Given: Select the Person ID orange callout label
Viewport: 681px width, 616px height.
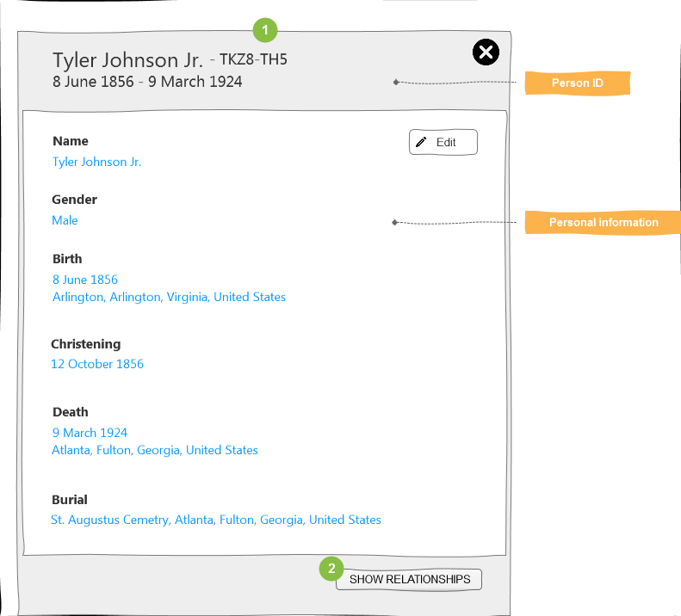Looking at the screenshot, I should pos(577,83).
